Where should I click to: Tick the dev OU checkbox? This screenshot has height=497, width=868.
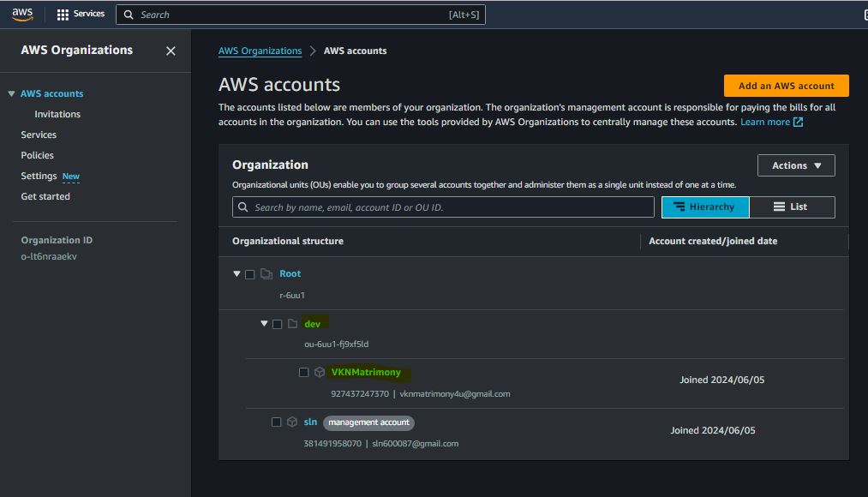277,324
